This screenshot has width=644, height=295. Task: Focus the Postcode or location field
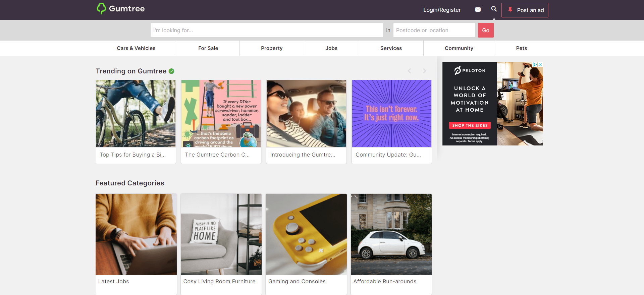point(434,30)
